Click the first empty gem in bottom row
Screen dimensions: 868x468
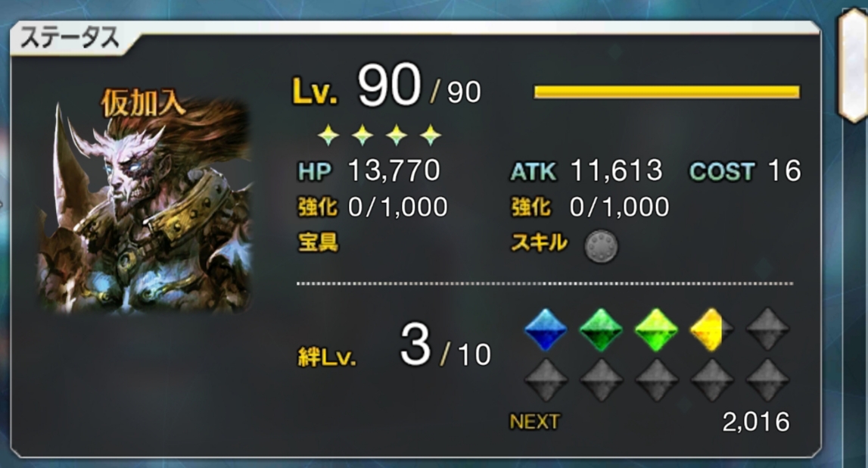[x=546, y=380]
